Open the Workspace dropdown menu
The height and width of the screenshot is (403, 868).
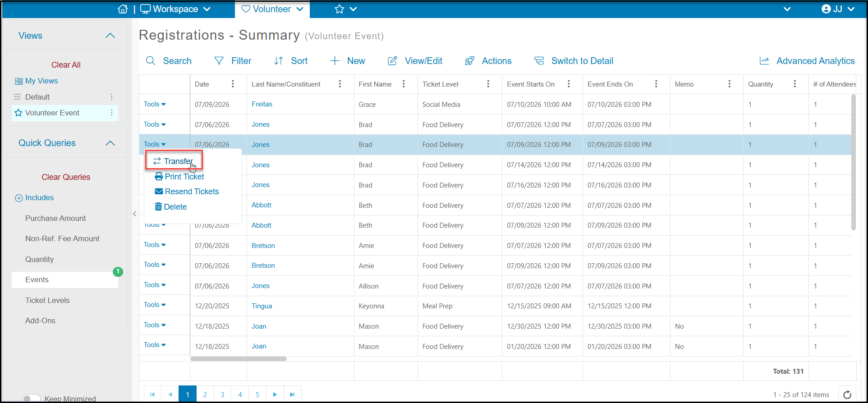(x=175, y=9)
